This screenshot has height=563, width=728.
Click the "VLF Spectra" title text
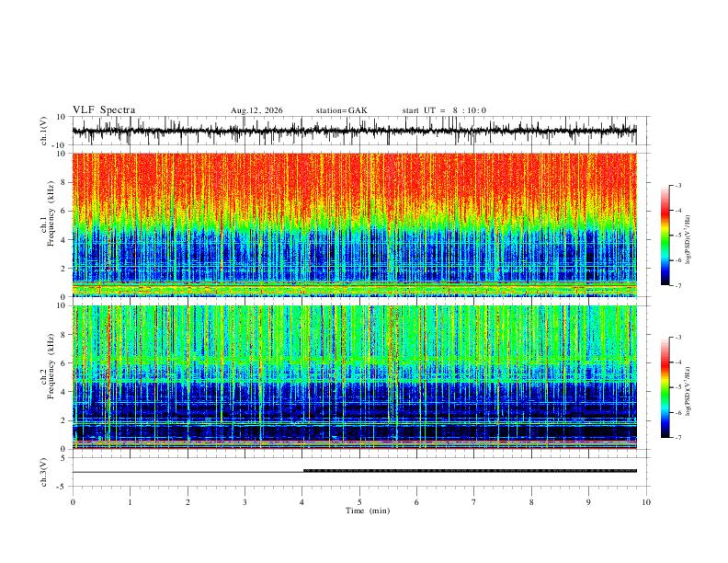104,110
